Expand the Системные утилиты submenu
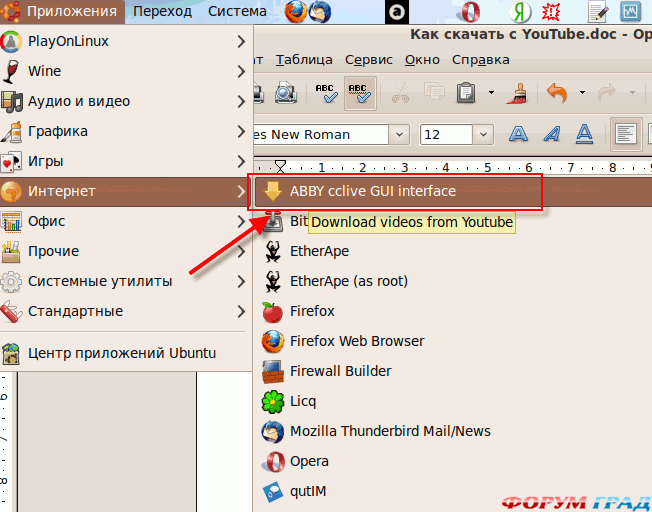This screenshot has height=512, width=652. click(125, 281)
